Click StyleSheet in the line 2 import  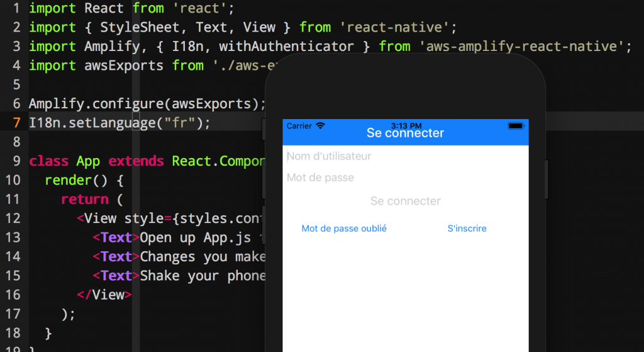(x=140, y=28)
